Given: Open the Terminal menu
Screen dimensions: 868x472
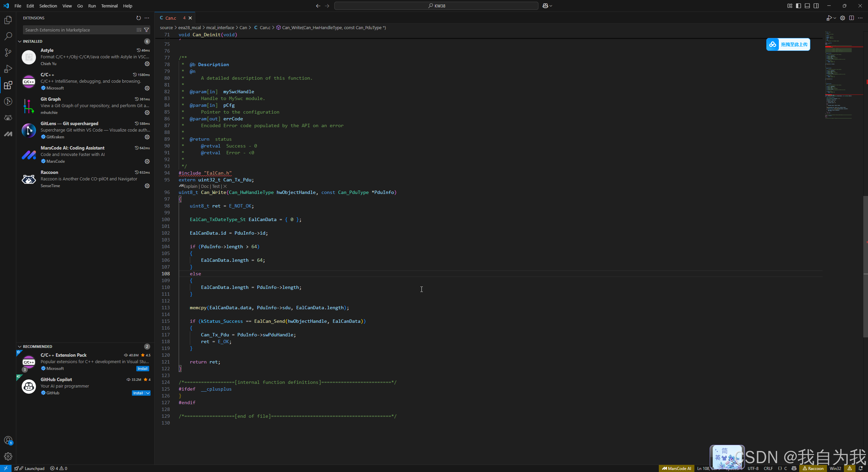Looking at the screenshot, I should (109, 6).
